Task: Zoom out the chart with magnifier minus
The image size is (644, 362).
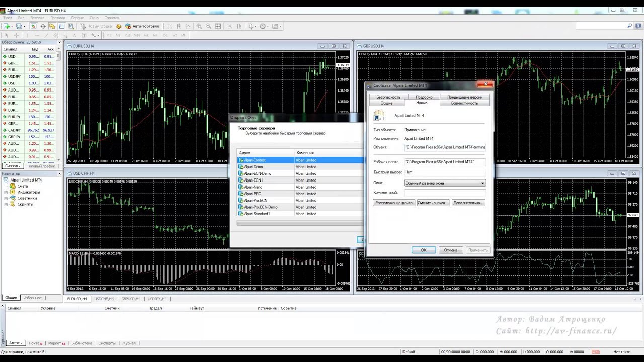Action: click(208, 26)
